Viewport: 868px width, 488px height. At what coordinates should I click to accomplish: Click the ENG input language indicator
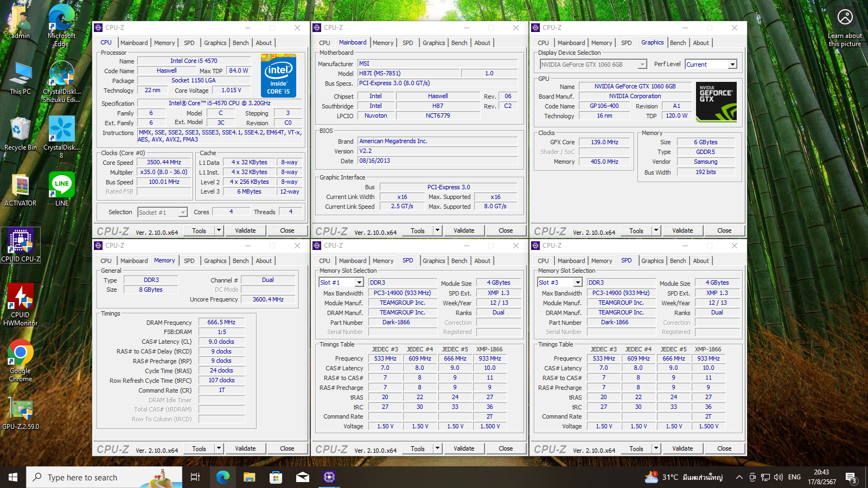(794, 477)
